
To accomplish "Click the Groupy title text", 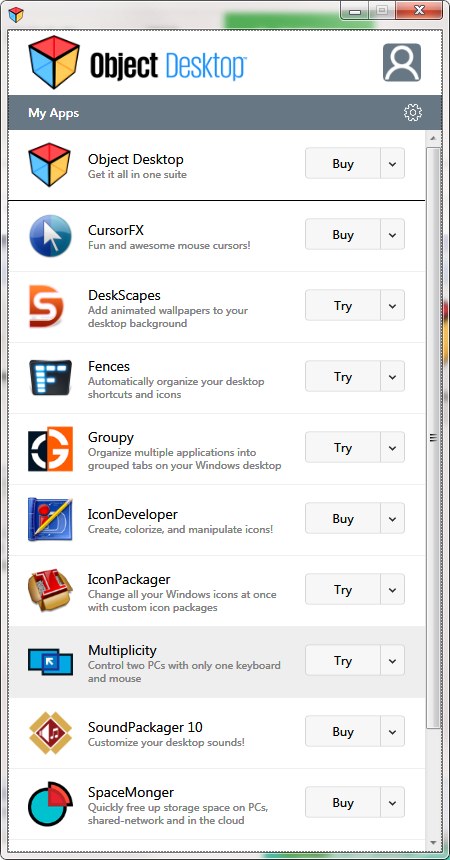I will click(x=111, y=438).
